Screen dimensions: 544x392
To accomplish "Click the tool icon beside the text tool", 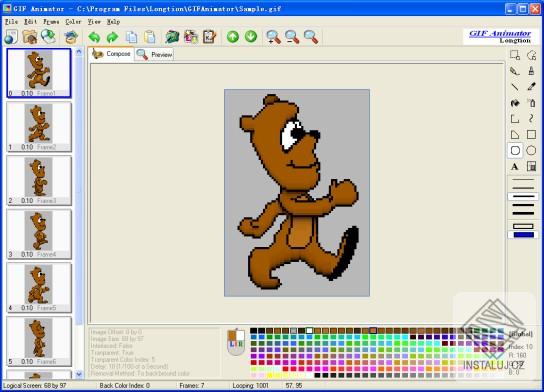I will click(531, 167).
